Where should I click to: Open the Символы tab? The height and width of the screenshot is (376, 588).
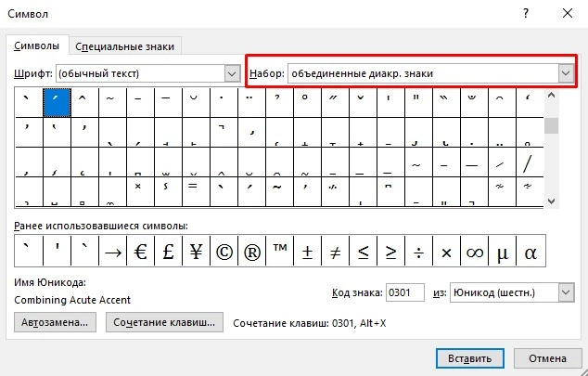[x=38, y=45]
